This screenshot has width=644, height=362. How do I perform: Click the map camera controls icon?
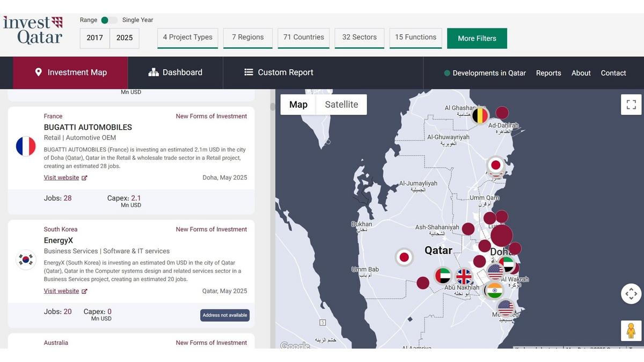[631, 293]
